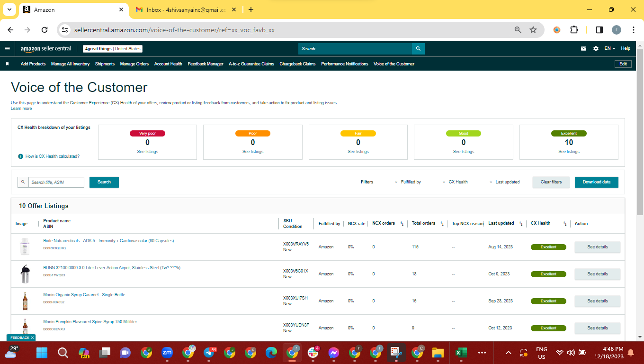This screenshot has width=644, height=364.
Task: See details for BUNN 3.0-Liter Airpot
Action: tap(598, 274)
